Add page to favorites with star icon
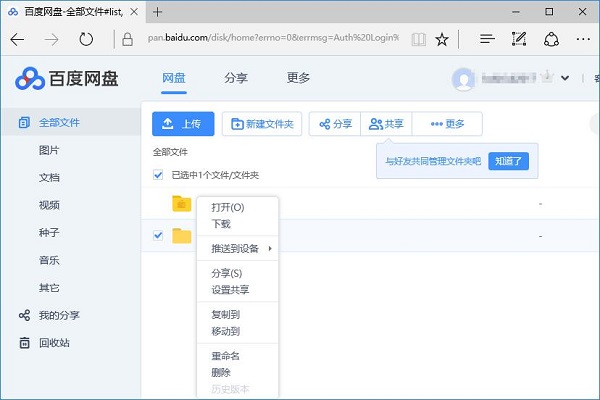The width and height of the screenshot is (600, 400). (442, 40)
